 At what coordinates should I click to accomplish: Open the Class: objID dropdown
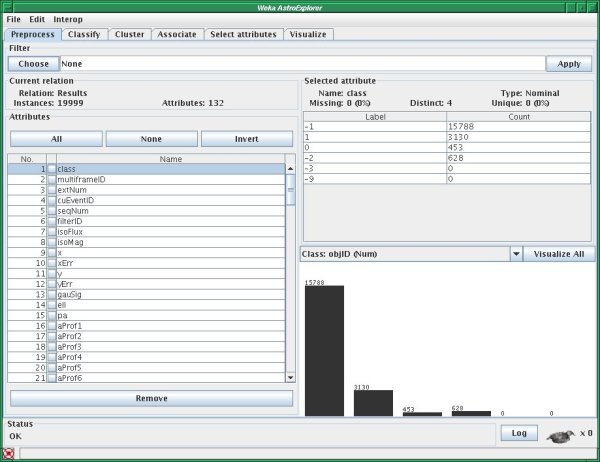tap(516, 254)
